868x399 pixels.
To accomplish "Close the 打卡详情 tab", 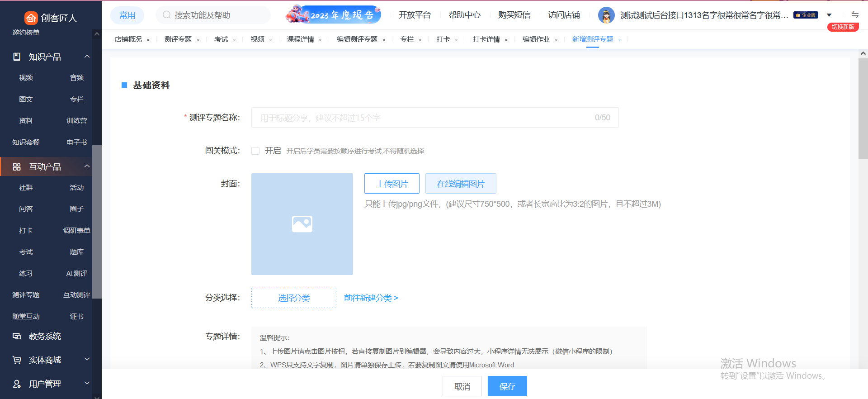I will (506, 40).
